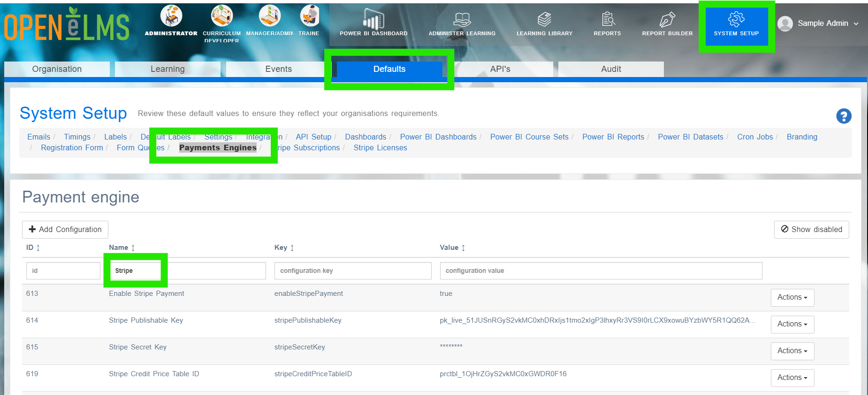Click the Name filter field containing Stripe
This screenshot has width=868, height=395.
pyautogui.click(x=188, y=271)
